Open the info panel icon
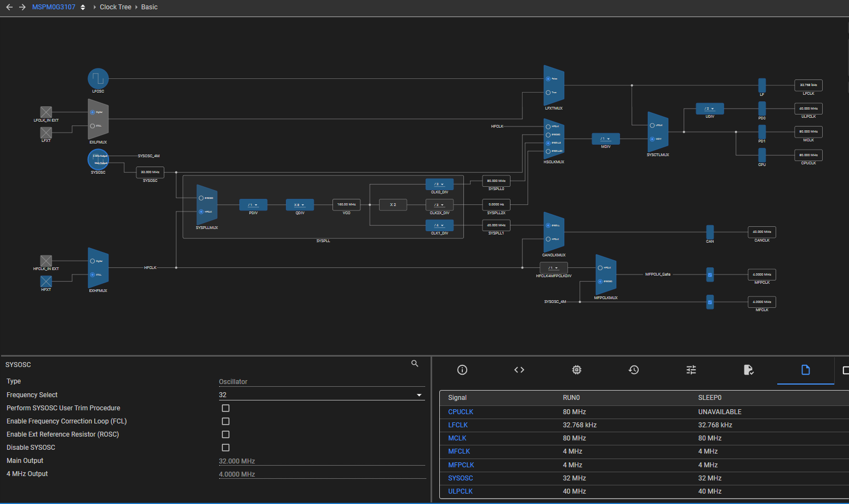This screenshot has width=849, height=504. coord(462,370)
